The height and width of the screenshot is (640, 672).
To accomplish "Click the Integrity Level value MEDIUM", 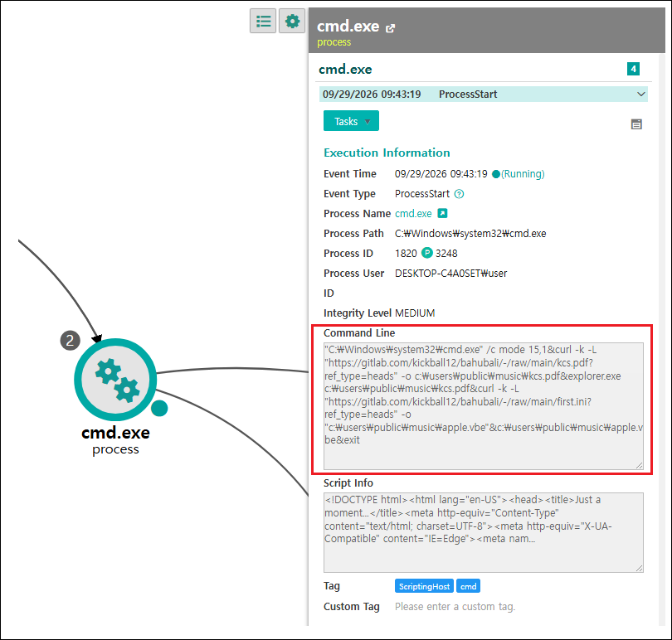I will (x=415, y=313).
